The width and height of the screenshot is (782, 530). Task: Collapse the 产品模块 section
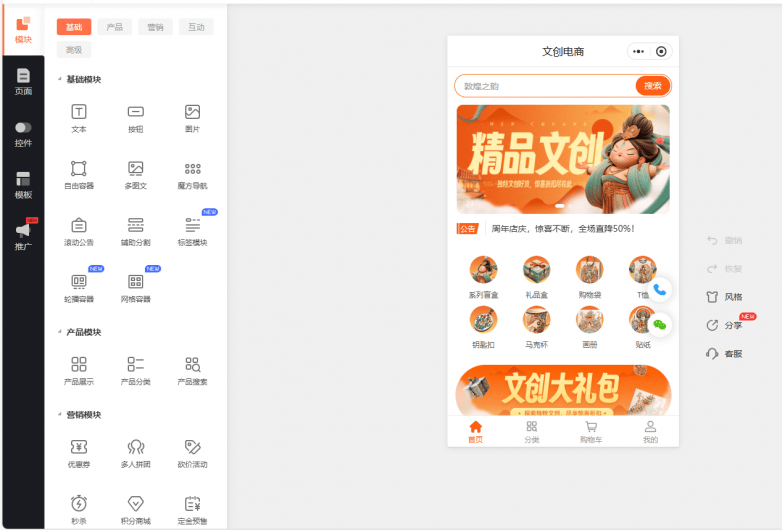(x=60, y=332)
